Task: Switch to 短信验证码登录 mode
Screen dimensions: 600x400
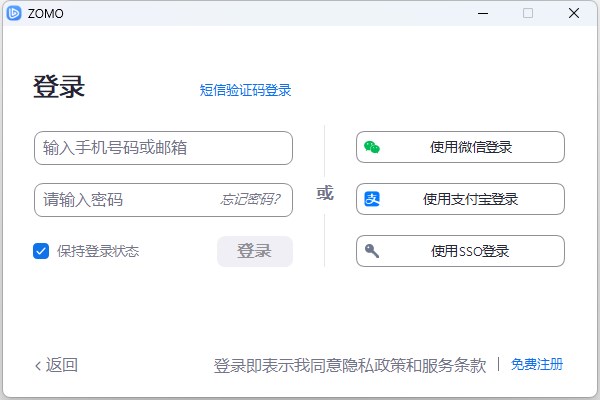Action: coord(245,90)
